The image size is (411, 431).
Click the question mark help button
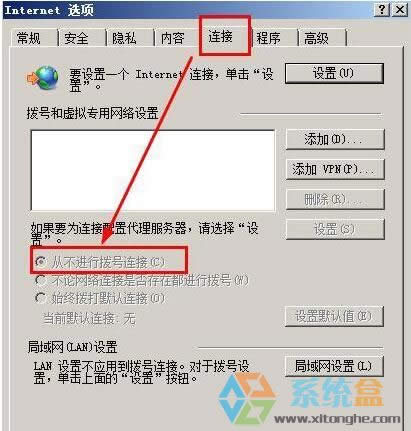[x=382, y=10]
